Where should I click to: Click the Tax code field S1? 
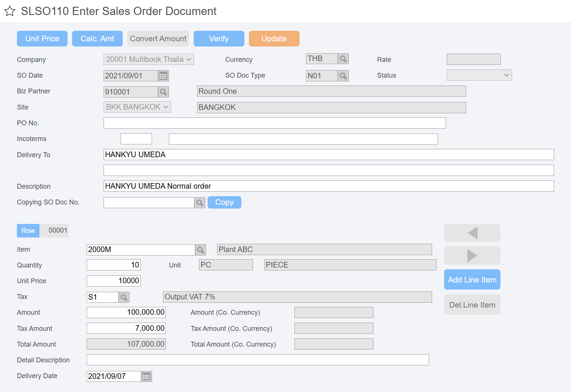click(x=102, y=297)
